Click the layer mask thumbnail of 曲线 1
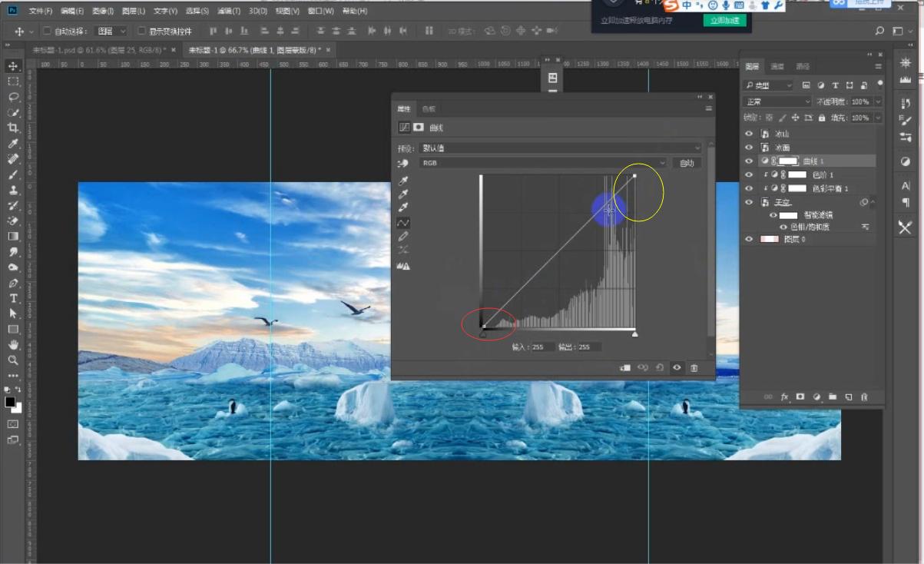Image resolution: width=924 pixels, height=564 pixels. pos(787,161)
